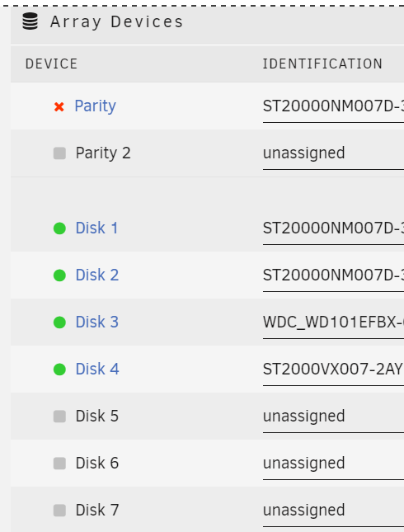Open the Parity device link
The image size is (404, 532).
coord(96,106)
